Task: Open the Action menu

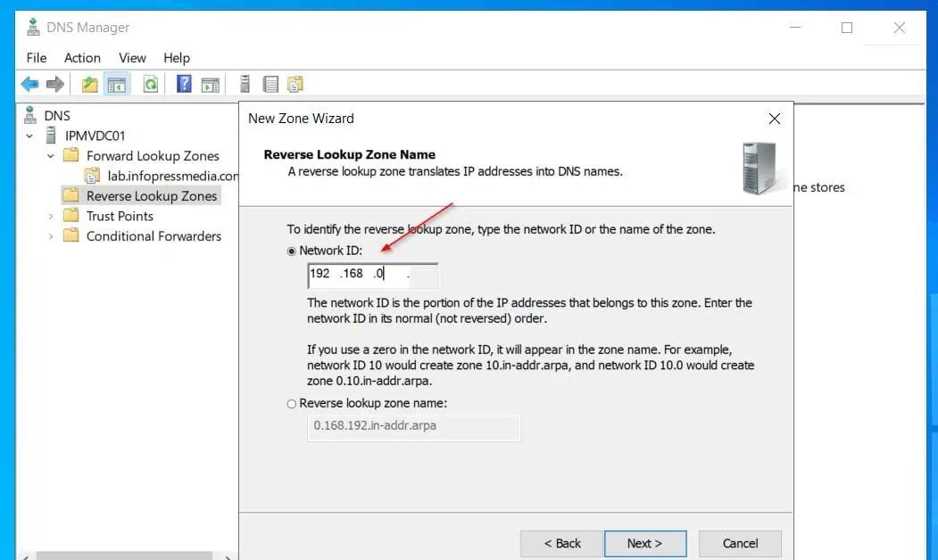Action: pos(82,58)
